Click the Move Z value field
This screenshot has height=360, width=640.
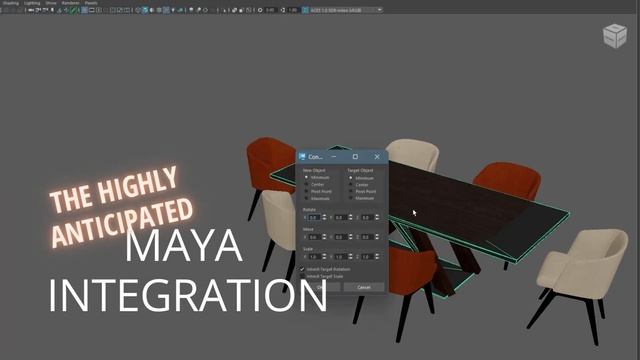(367, 237)
